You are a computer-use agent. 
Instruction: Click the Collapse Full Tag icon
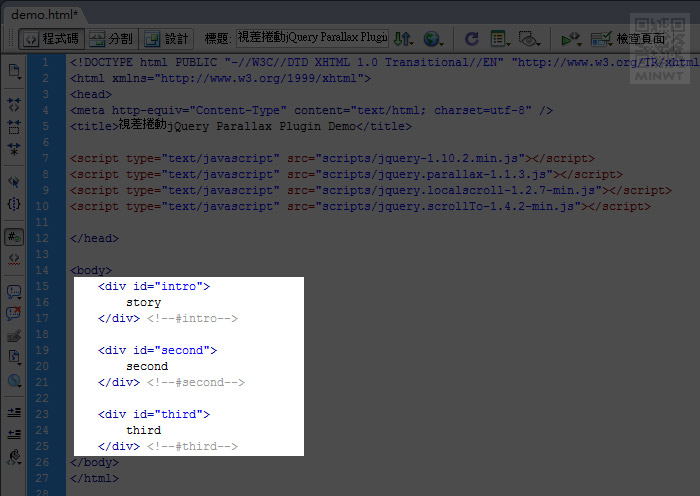(x=14, y=105)
